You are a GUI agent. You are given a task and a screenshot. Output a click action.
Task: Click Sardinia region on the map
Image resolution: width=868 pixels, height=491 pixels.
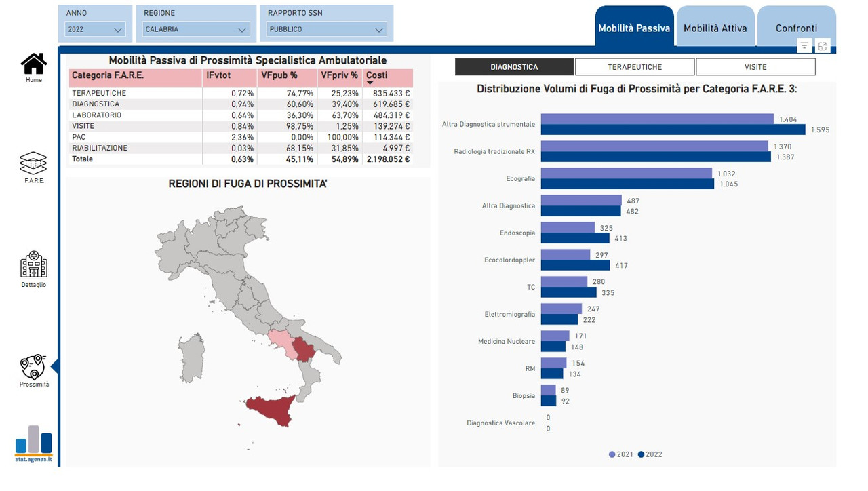(x=191, y=357)
